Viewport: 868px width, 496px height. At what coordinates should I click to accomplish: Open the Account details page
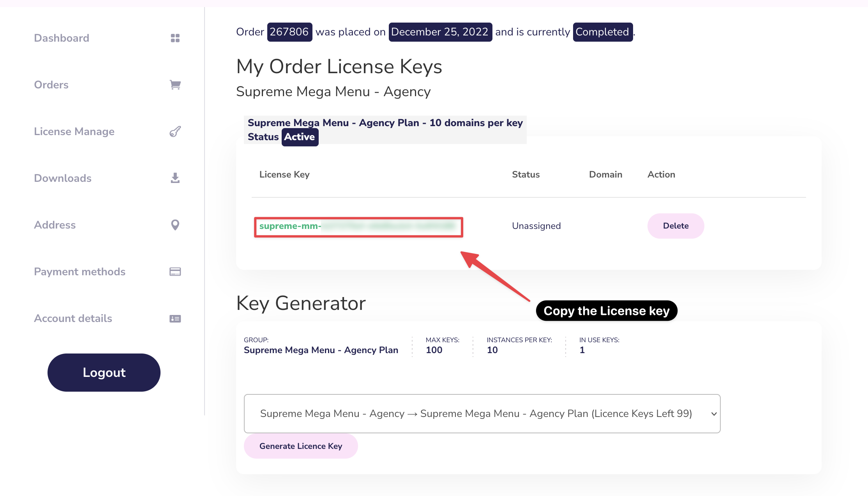coord(73,318)
